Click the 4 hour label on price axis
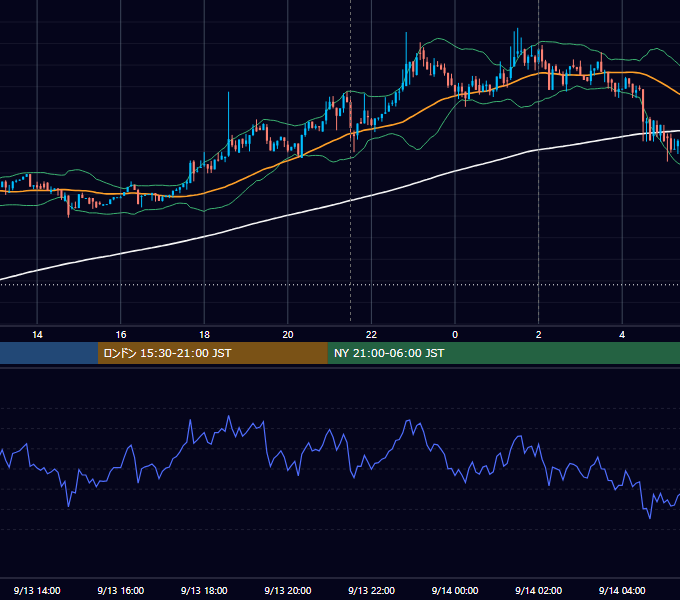The width and height of the screenshot is (680, 600). click(622, 335)
